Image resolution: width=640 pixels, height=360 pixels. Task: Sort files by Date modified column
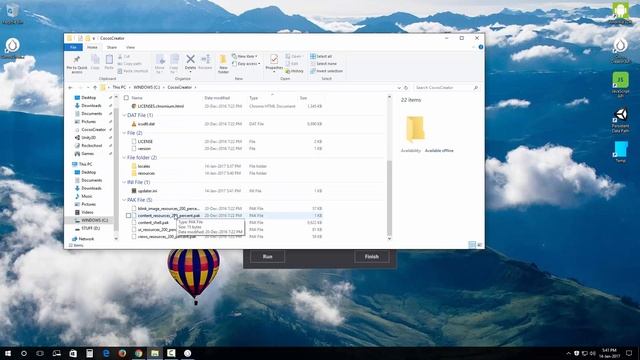(x=217, y=98)
